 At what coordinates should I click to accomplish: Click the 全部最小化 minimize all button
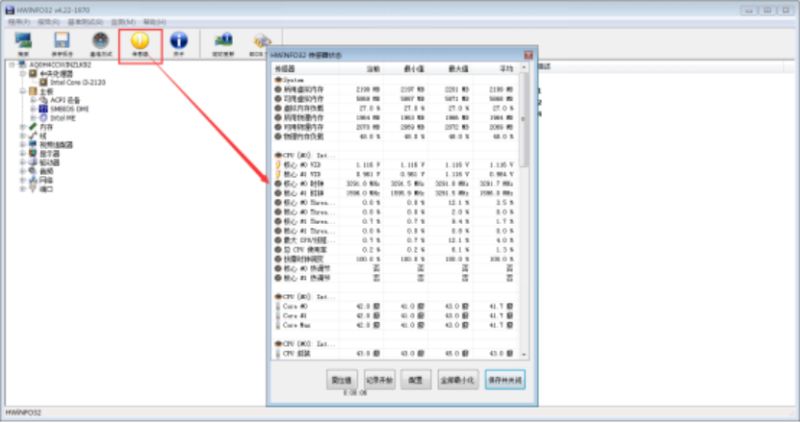click(x=458, y=380)
